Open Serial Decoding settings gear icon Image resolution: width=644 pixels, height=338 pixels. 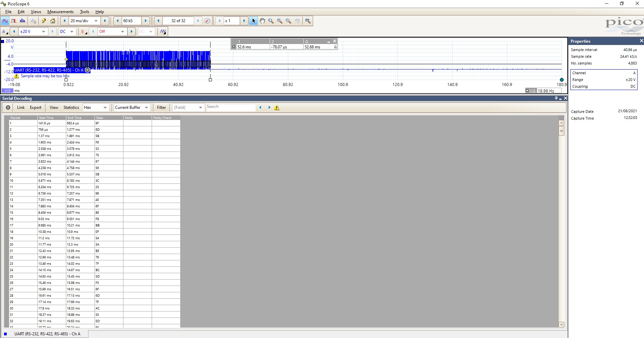8,108
